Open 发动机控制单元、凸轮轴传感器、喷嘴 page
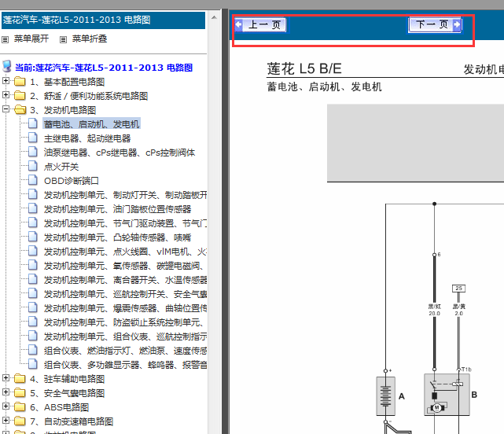This screenshot has width=504, height=434. click(x=117, y=237)
